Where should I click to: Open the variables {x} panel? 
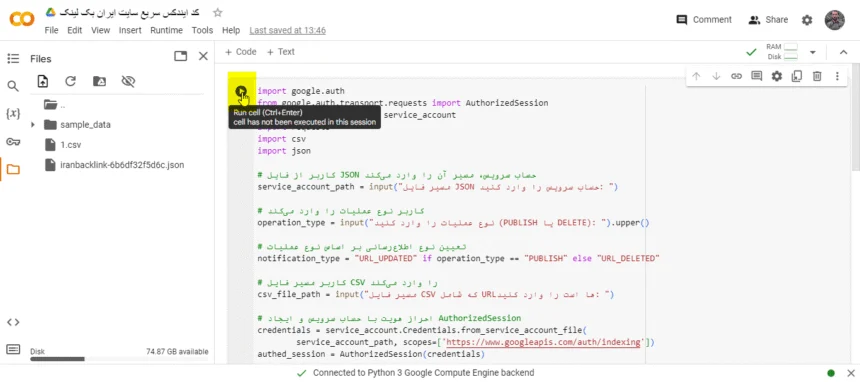(13, 114)
